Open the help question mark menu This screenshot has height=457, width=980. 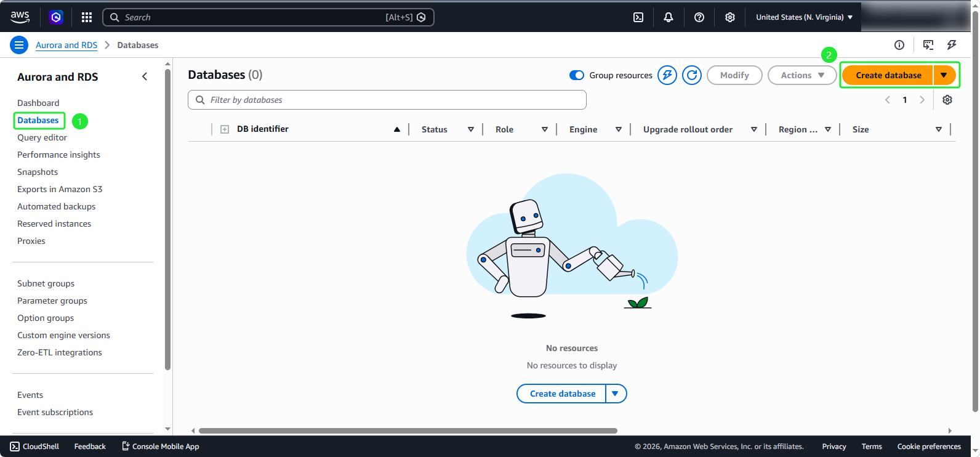point(699,17)
